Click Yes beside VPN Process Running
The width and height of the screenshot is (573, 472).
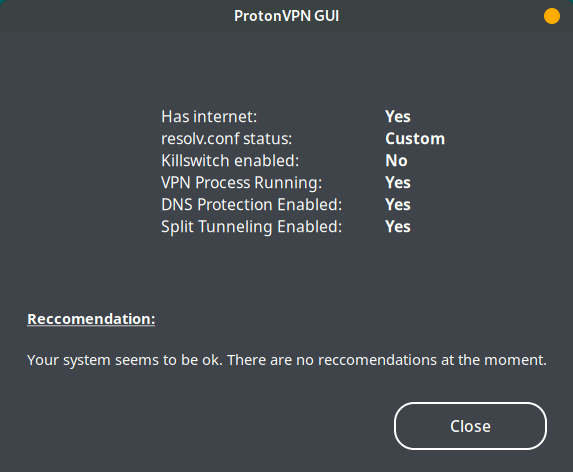tap(398, 182)
